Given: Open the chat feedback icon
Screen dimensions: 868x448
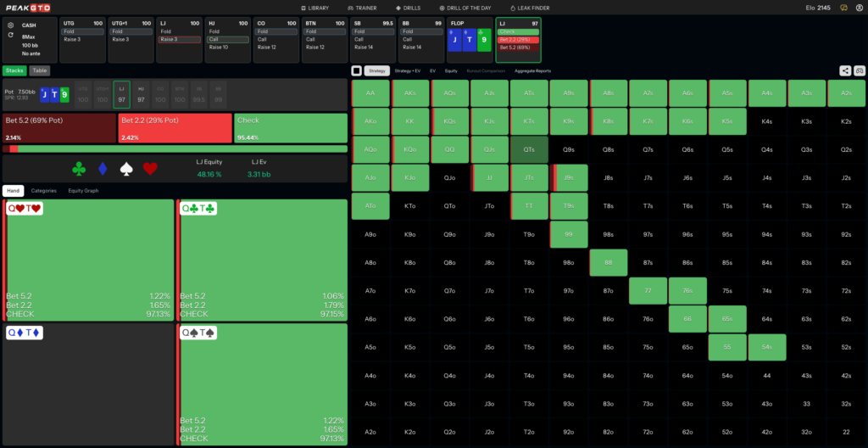Looking at the screenshot, I should coord(843,8).
